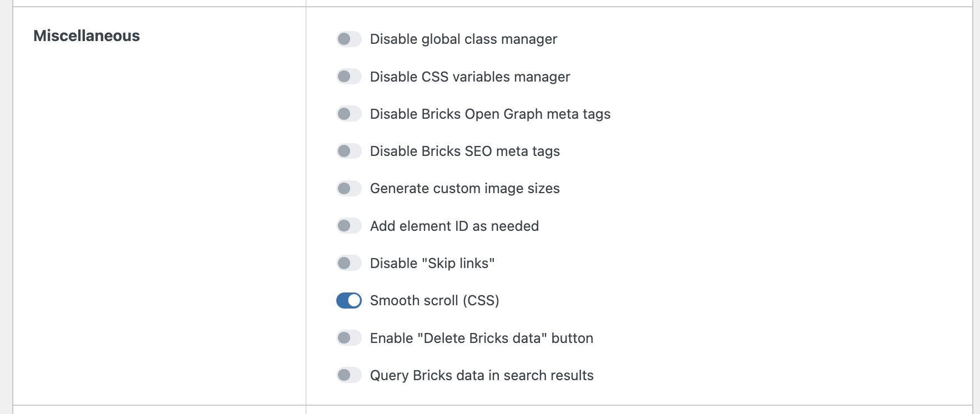The height and width of the screenshot is (414, 980).
Task: Click the "Disable Bricks SEO meta tags" label
Action: tap(464, 151)
